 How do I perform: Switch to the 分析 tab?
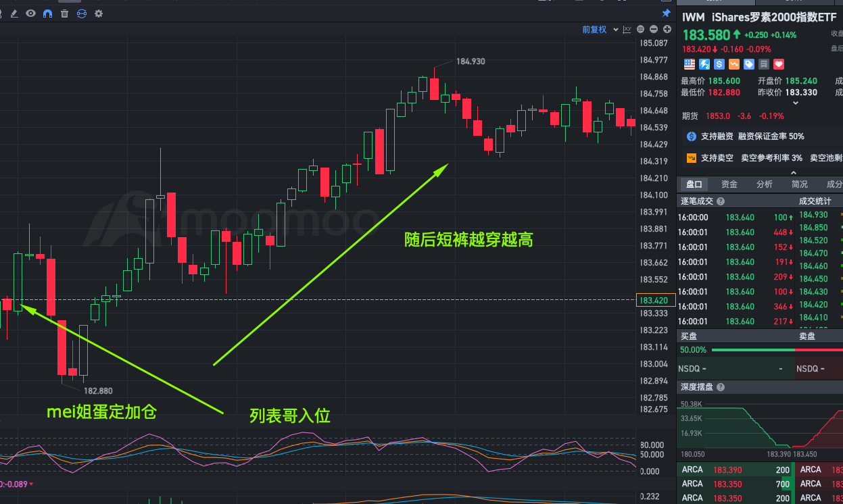coord(765,184)
